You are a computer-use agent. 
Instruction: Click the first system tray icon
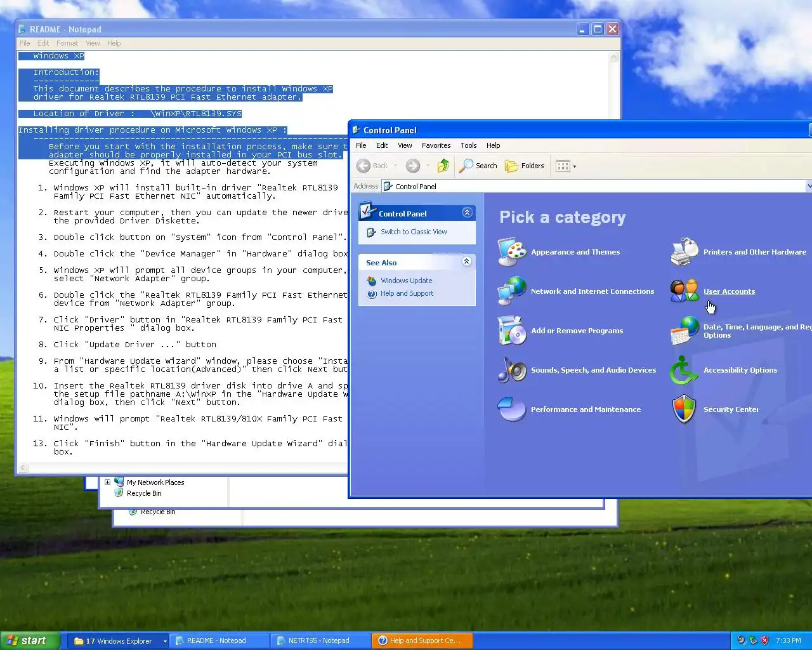click(x=741, y=640)
